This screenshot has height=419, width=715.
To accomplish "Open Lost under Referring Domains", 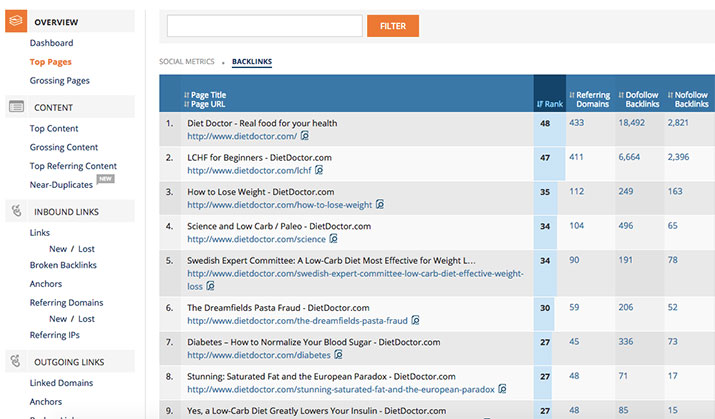I will point(86,319).
